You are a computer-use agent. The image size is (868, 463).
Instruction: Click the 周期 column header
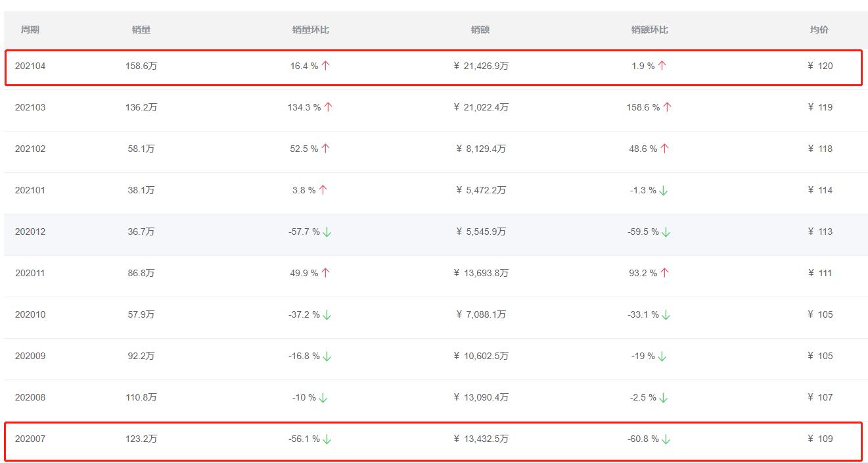tap(30, 30)
